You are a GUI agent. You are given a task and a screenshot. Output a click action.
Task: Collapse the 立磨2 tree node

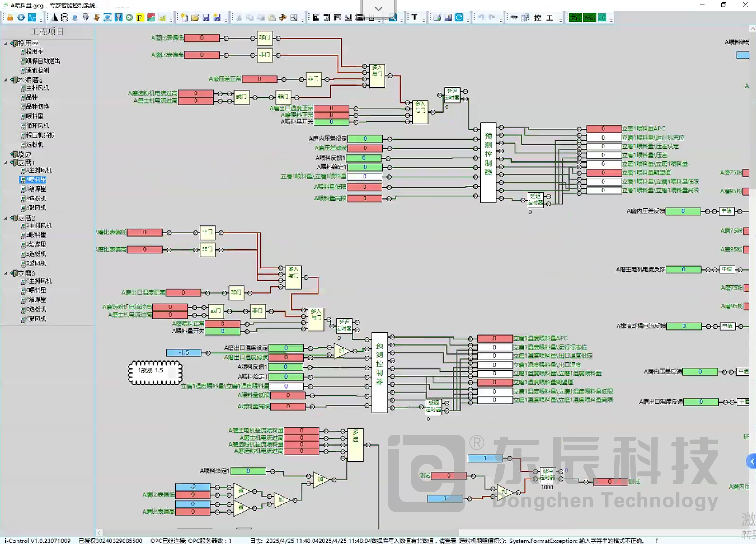5,218
